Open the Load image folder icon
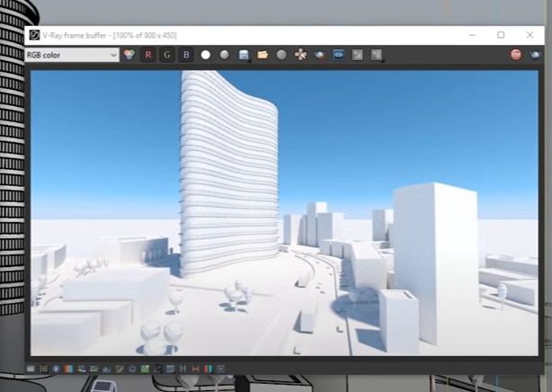 pyautogui.click(x=263, y=55)
